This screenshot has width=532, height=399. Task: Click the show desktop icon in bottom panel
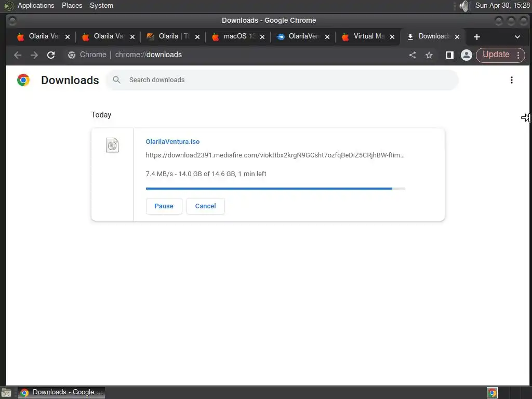[x=6, y=393]
